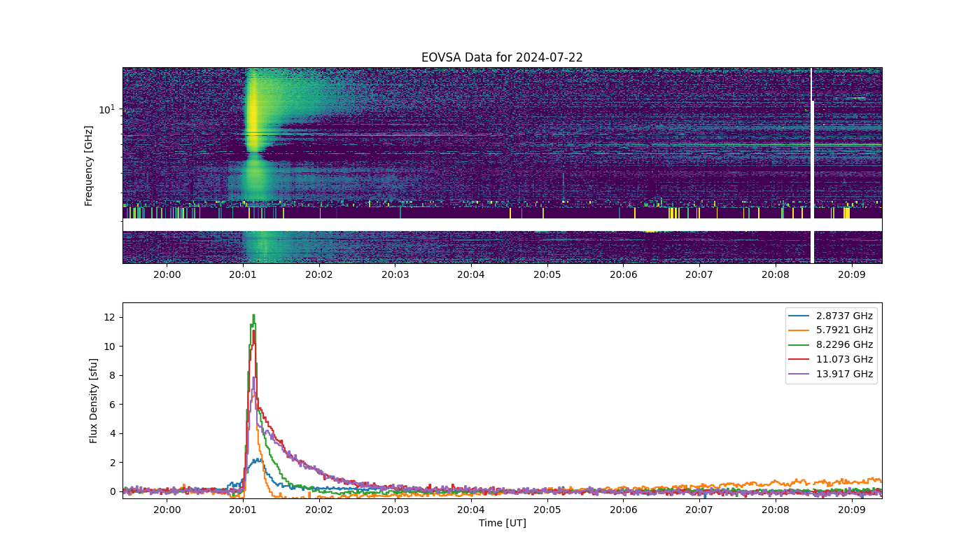Click the 20:06 tick label under the spectrogram
The image size is (980, 560).
point(623,275)
